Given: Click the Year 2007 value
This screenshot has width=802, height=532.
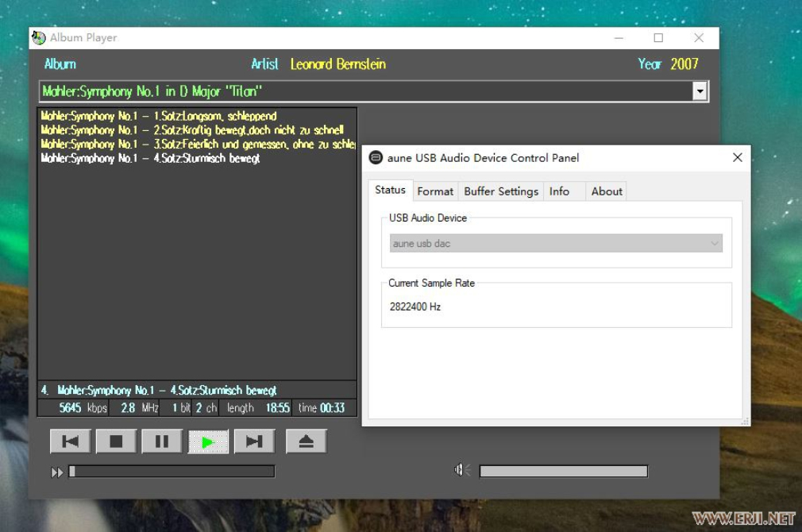Looking at the screenshot, I should (684, 64).
